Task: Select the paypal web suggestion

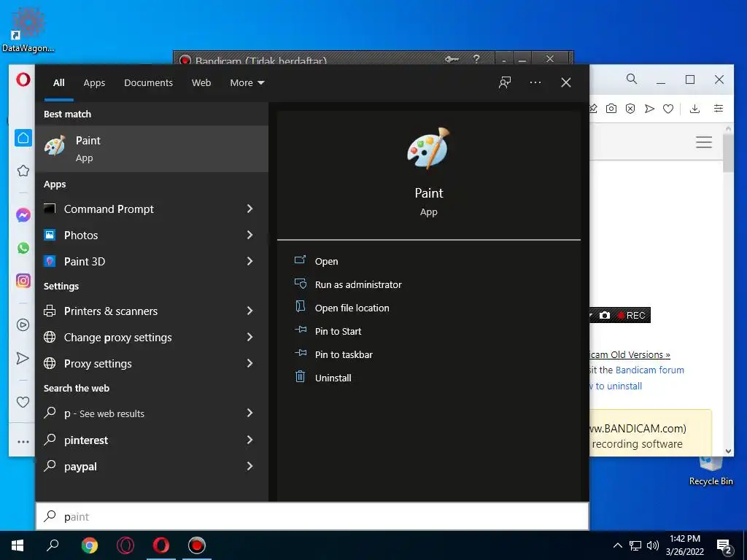Action: click(x=152, y=466)
